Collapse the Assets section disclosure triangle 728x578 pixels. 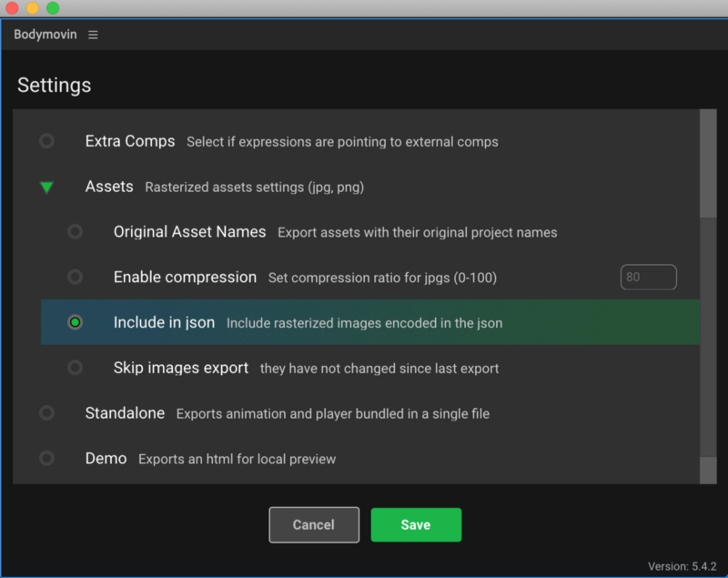tap(46, 187)
